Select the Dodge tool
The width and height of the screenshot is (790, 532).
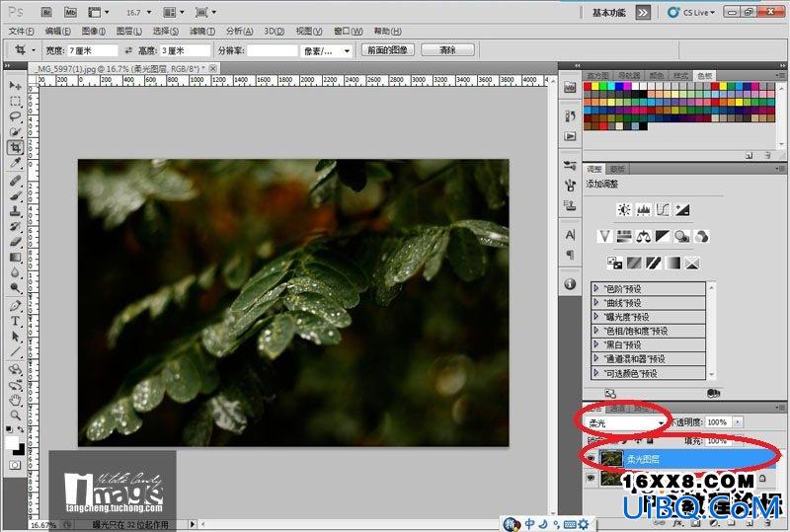(x=15, y=288)
